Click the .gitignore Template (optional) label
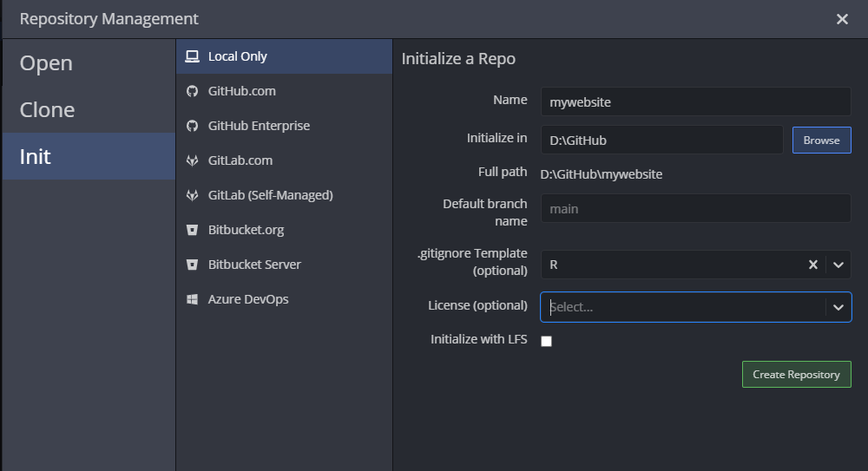 (x=472, y=262)
